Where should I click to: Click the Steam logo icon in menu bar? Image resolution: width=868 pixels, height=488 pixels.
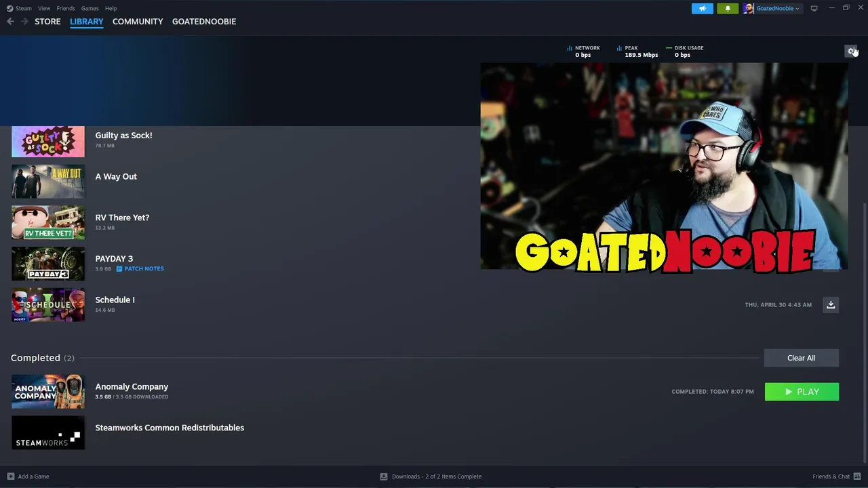tap(9, 8)
